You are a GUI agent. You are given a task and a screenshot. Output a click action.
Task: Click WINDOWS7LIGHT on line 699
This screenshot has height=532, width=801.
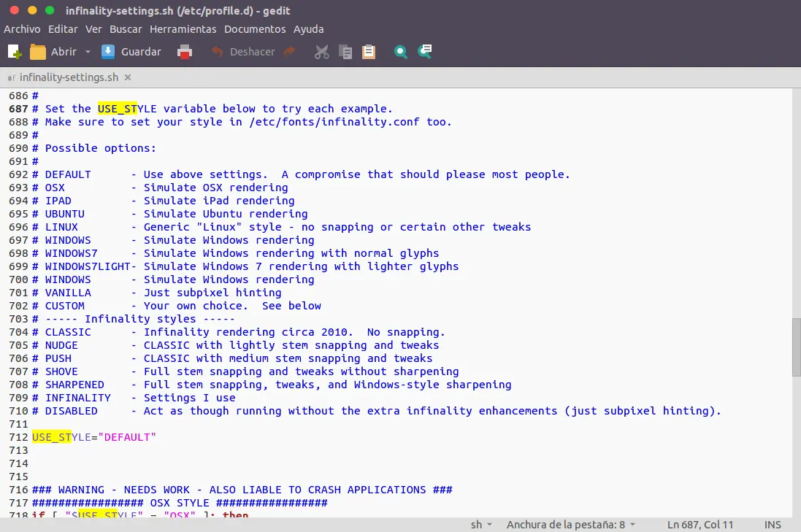tap(88, 266)
